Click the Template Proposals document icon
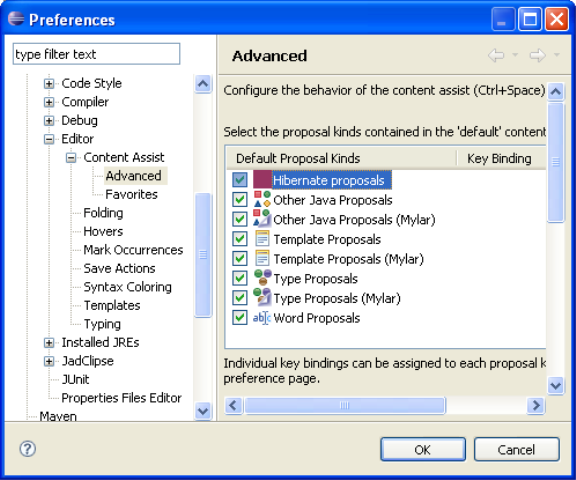Image resolution: width=576 pixels, height=480 pixels. pyautogui.click(x=262, y=239)
